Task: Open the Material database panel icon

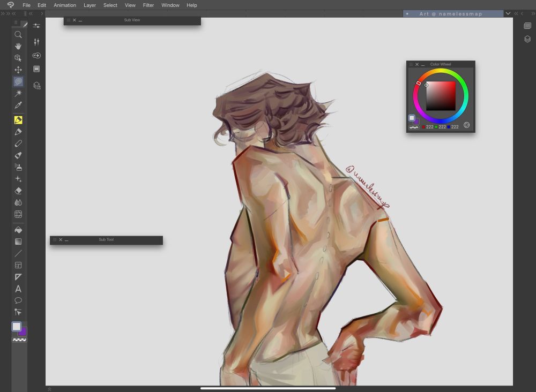Action: pyautogui.click(x=37, y=85)
